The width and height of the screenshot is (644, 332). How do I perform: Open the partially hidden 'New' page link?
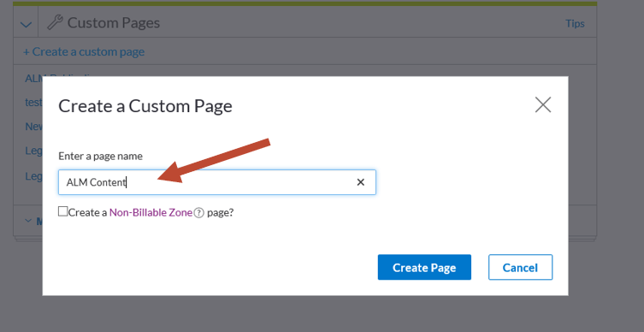(x=33, y=127)
